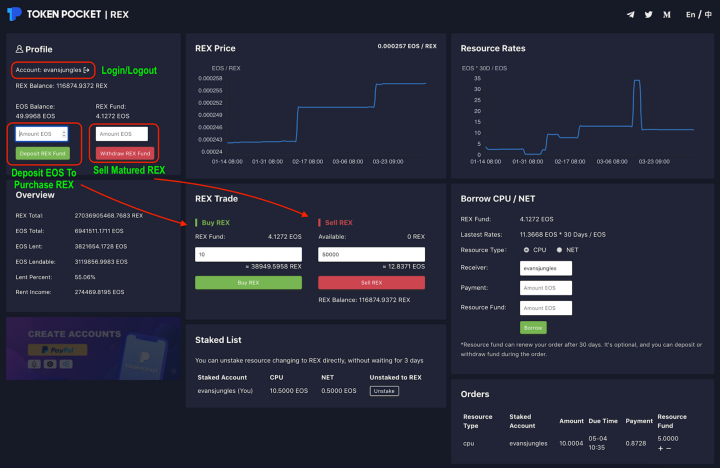The image size is (720, 468).
Task: Click the '0.5000 EOS' NET staked value
Action: click(x=339, y=391)
